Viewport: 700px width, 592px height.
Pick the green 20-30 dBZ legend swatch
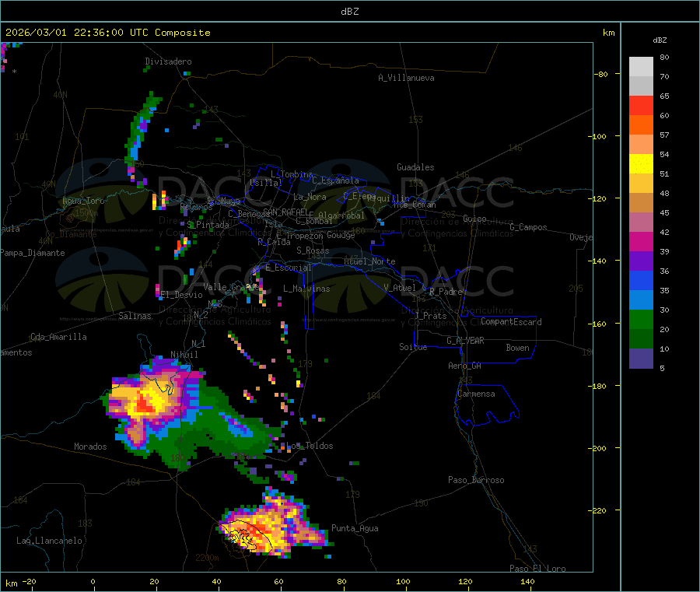(641, 319)
